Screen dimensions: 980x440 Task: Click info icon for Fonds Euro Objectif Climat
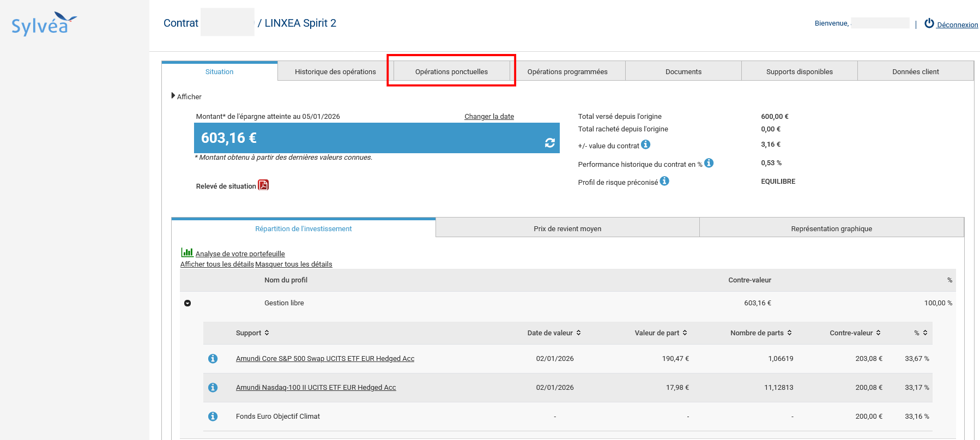coord(213,417)
